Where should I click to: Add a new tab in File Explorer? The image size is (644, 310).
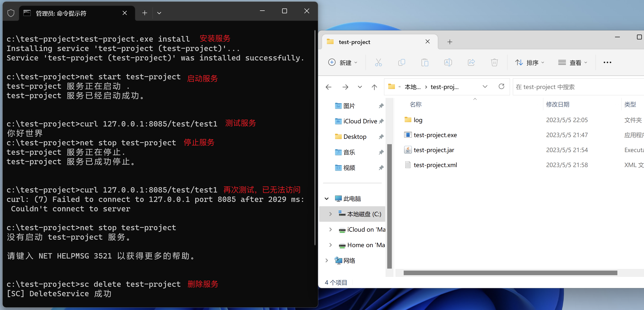(x=450, y=42)
